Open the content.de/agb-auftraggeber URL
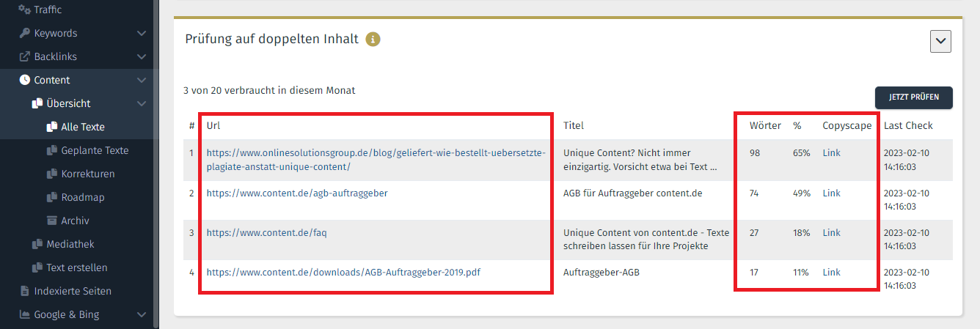980x329 pixels. [297, 193]
